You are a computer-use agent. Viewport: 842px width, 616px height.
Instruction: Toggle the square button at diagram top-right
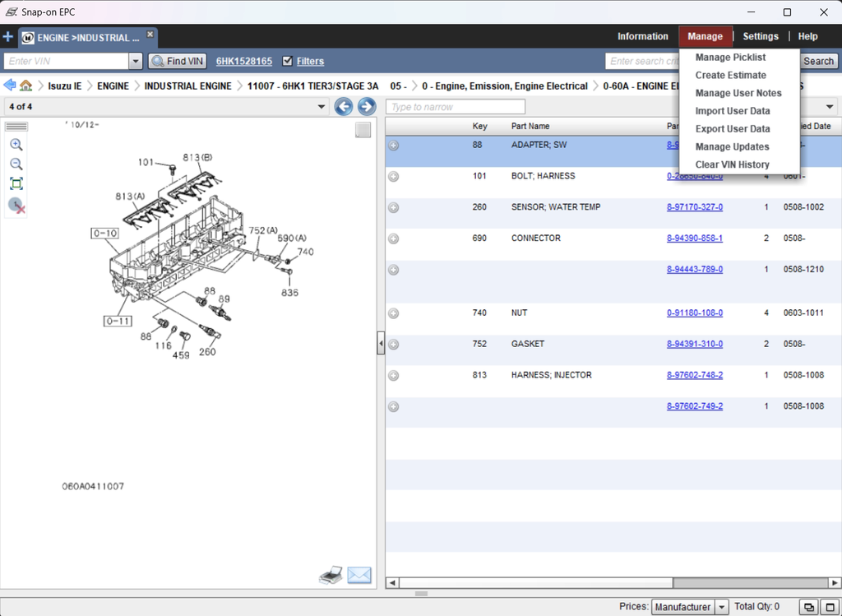pos(363,130)
